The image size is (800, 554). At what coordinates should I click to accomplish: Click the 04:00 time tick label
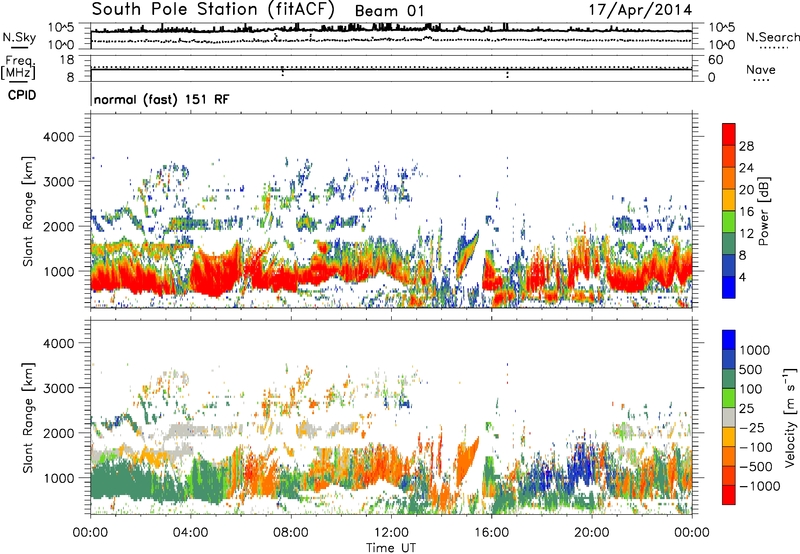[x=191, y=533]
